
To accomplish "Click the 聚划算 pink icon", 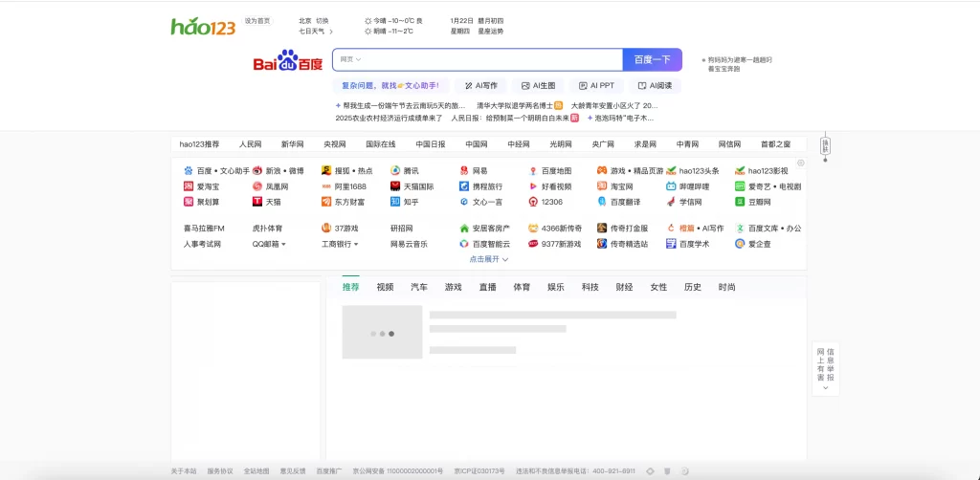I will tap(189, 202).
